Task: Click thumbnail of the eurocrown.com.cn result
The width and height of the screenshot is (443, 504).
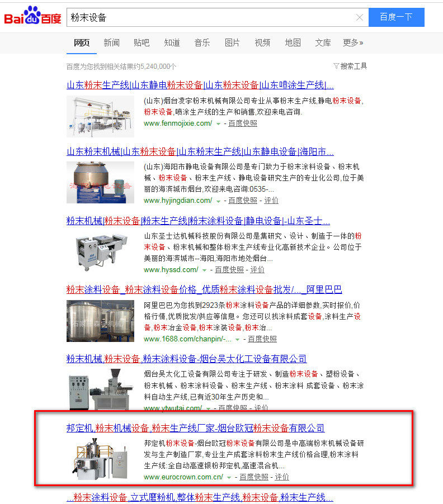Action: 100,459
